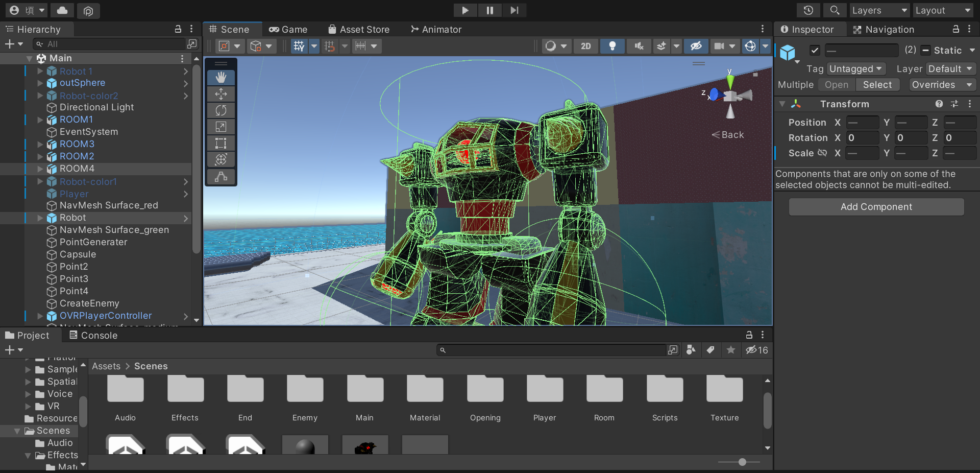Toggle 2D view mode in Scene
The width and height of the screenshot is (980, 473).
coord(585,46)
